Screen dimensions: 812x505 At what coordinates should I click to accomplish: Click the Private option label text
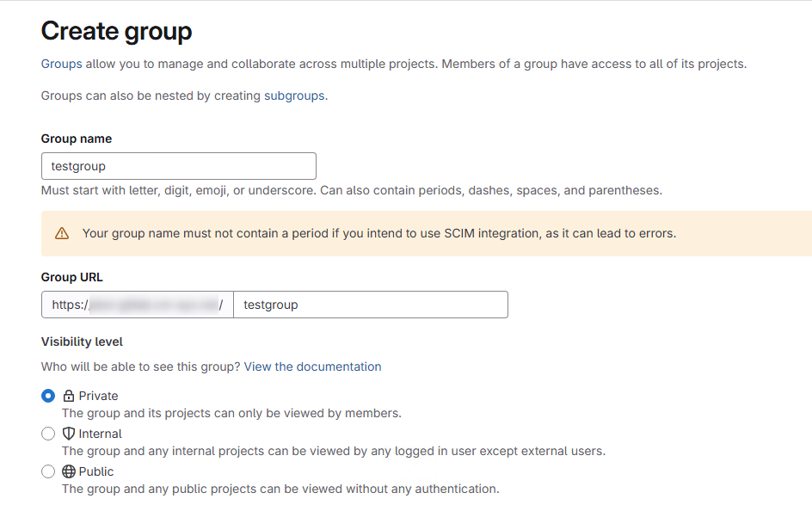tap(98, 396)
